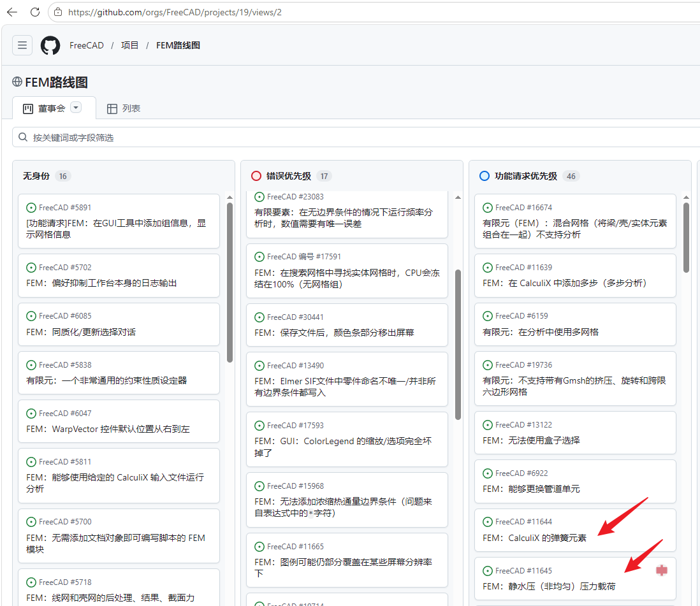The image size is (700, 606).
Task: Open issue FEM：静水压（非均匀）压力载荷
Action: tap(549, 586)
